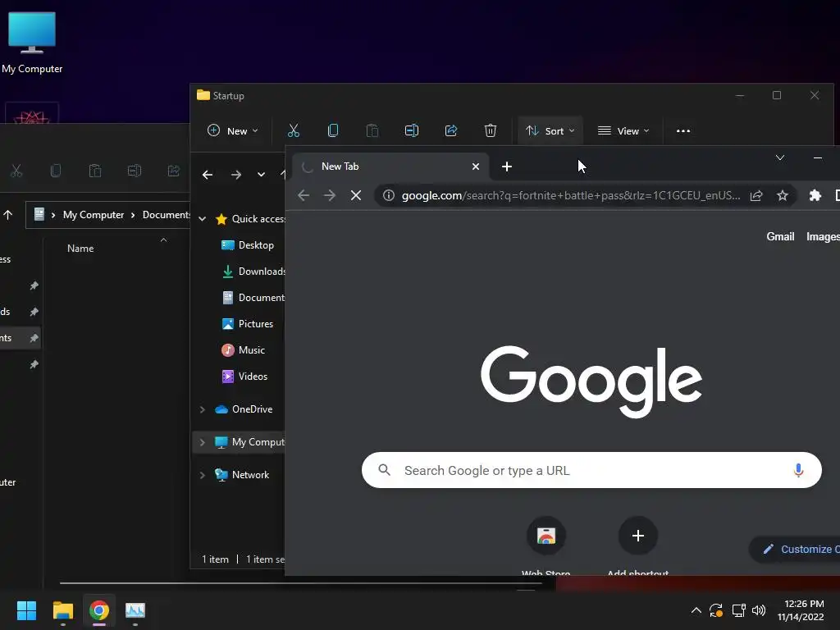Start voice search with microphone icon
840x630 pixels.
pyautogui.click(x=798, y=470)
